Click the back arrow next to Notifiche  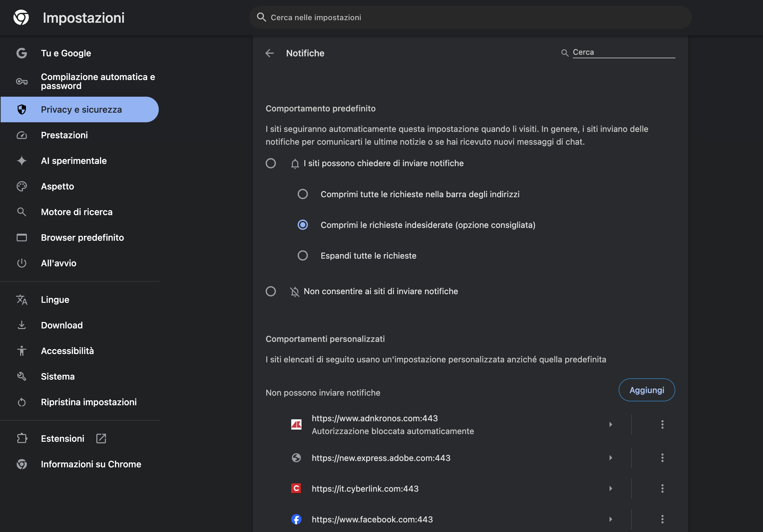[269, 53]
